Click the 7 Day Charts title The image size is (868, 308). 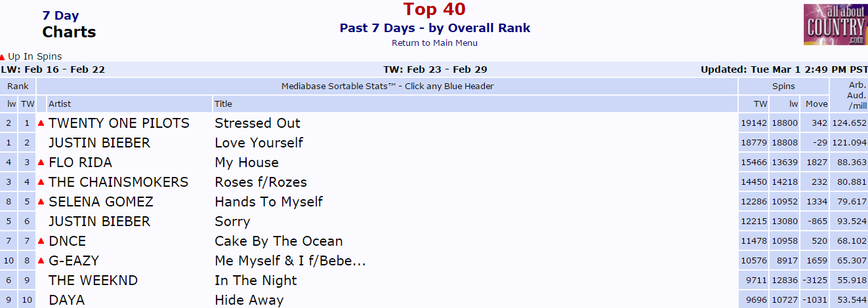tap(69, 24)
